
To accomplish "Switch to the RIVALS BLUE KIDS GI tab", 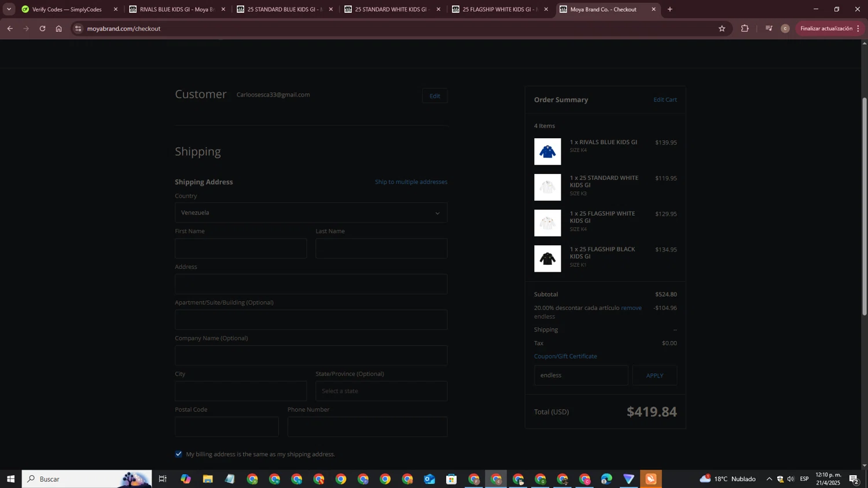I will point(176,9).
